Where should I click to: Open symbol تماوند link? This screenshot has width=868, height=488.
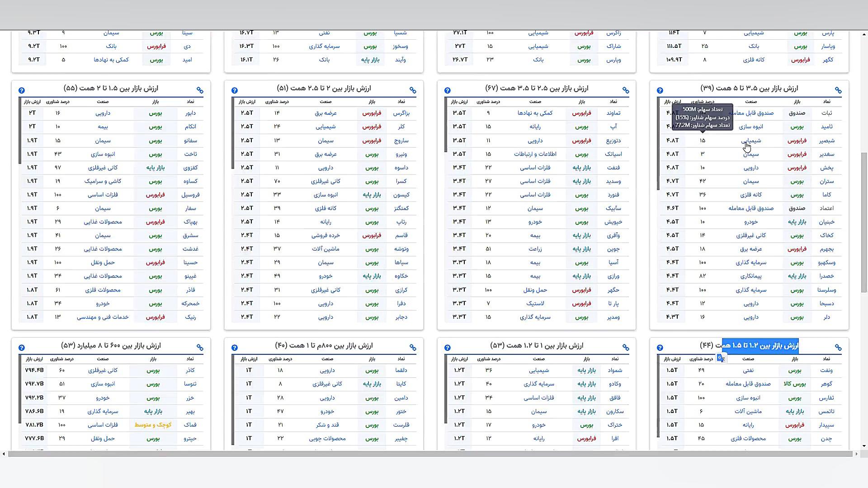[x=613, y=113]
